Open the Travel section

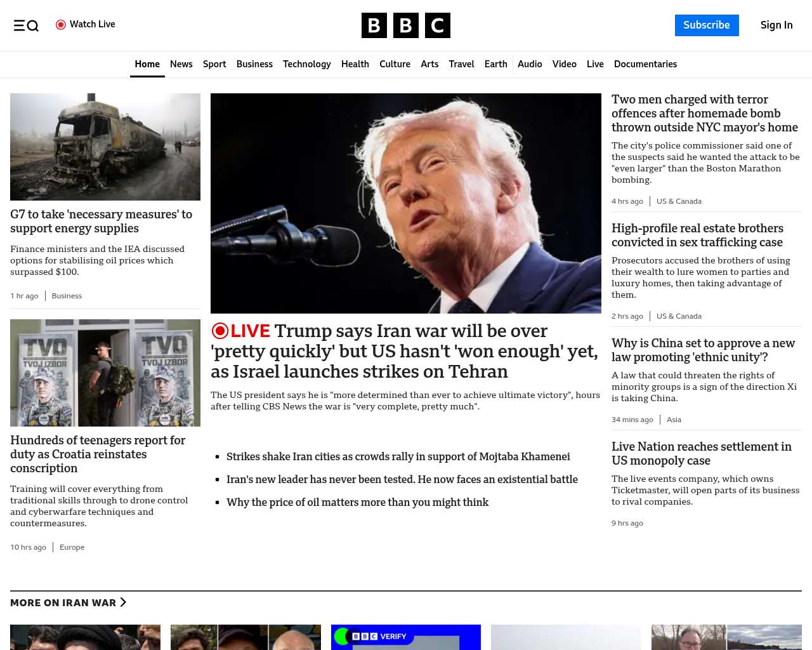(x=461, y=64)
